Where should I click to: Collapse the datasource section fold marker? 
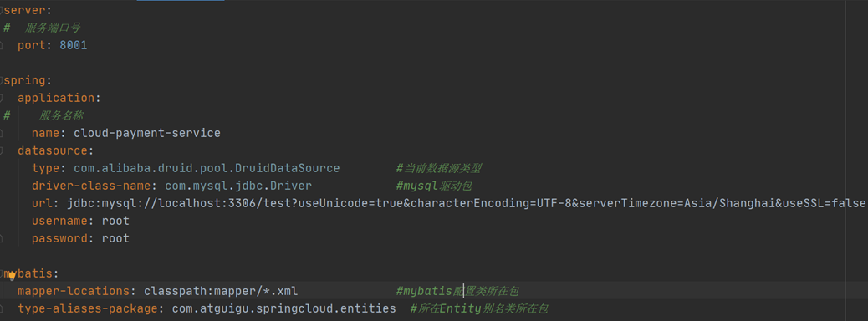(2, 150)
